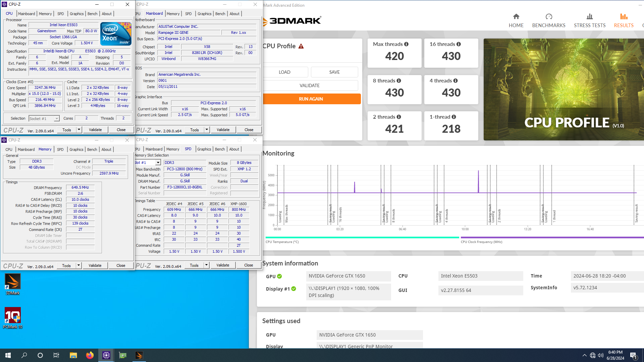Open the Stress Tests chart icon in 3DMark
Screen dimensions: 644x362
[589, 16]
